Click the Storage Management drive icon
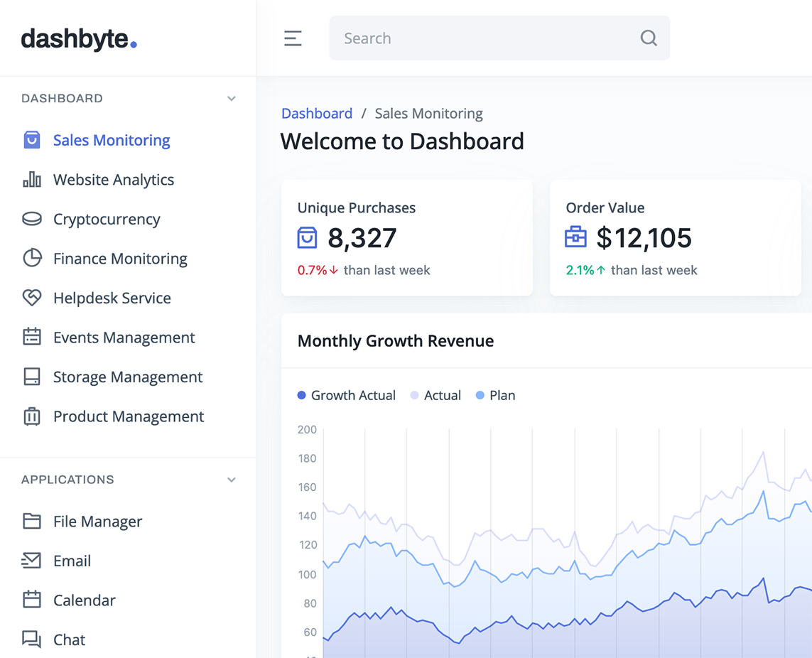Screen dimensions: 812x658 tap(32, 377)
